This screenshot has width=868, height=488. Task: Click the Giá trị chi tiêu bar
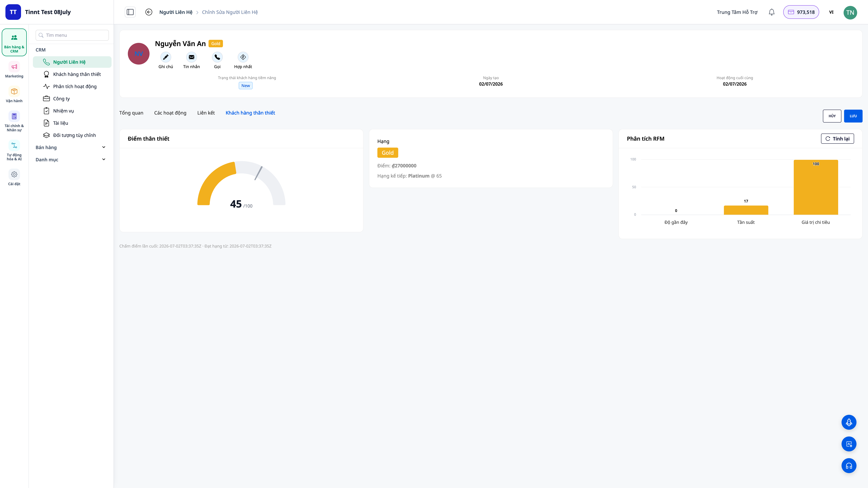[x=816, y=187]
